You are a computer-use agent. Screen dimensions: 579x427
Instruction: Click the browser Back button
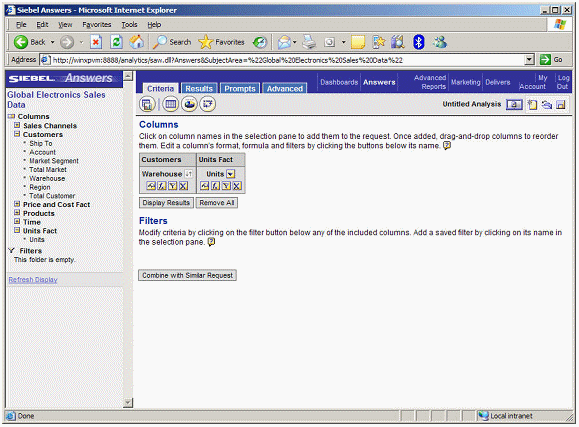[x=30, y=42]
